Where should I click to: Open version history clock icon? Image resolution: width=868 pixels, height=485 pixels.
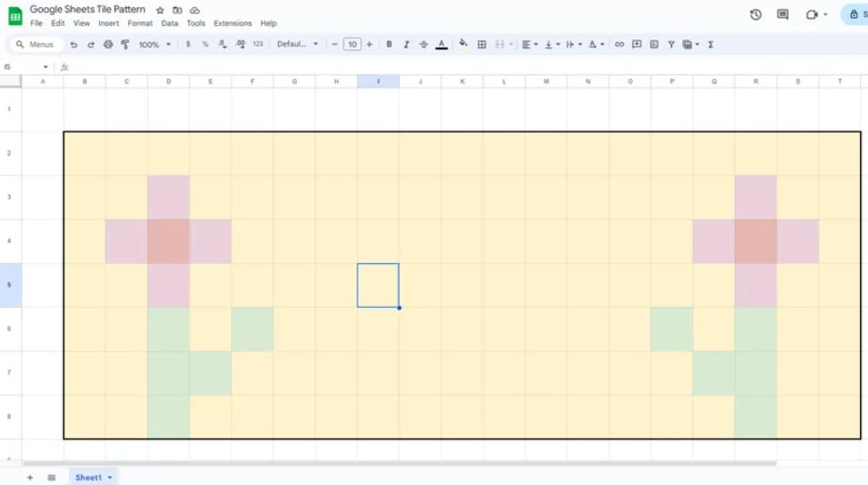click(x=755, y=14)
